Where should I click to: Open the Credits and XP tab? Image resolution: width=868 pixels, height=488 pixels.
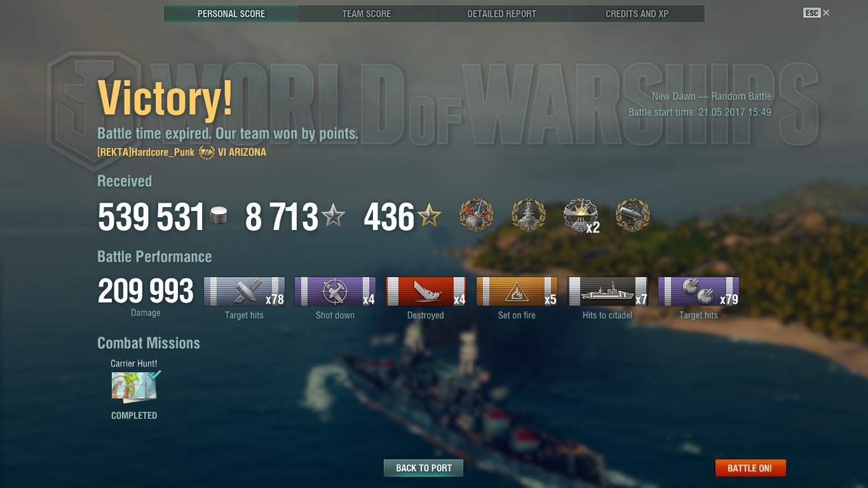[637, 13]
